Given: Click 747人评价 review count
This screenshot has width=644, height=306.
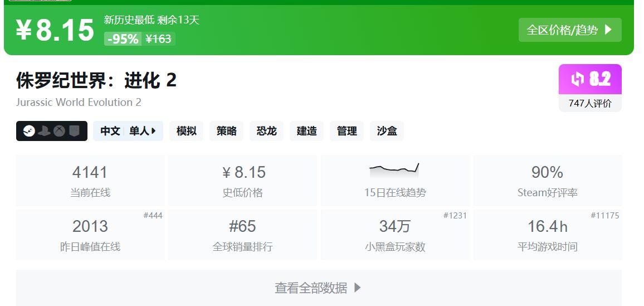Looking at the screenshot, I should click(x=590, y=104).
